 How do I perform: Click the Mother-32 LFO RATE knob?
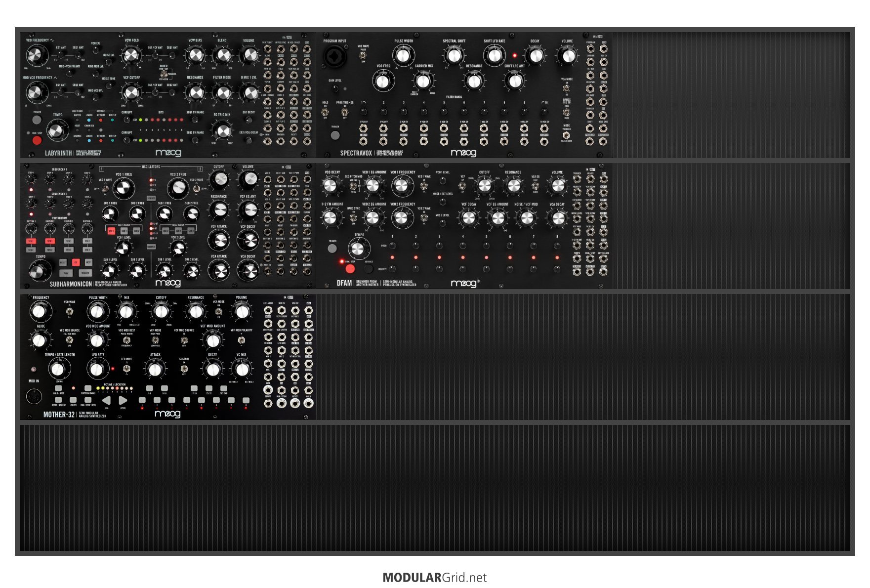point(97,369)
